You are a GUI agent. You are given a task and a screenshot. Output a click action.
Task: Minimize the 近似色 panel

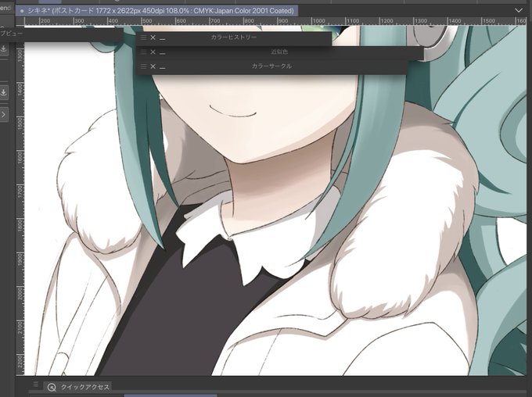coord(162,52)
